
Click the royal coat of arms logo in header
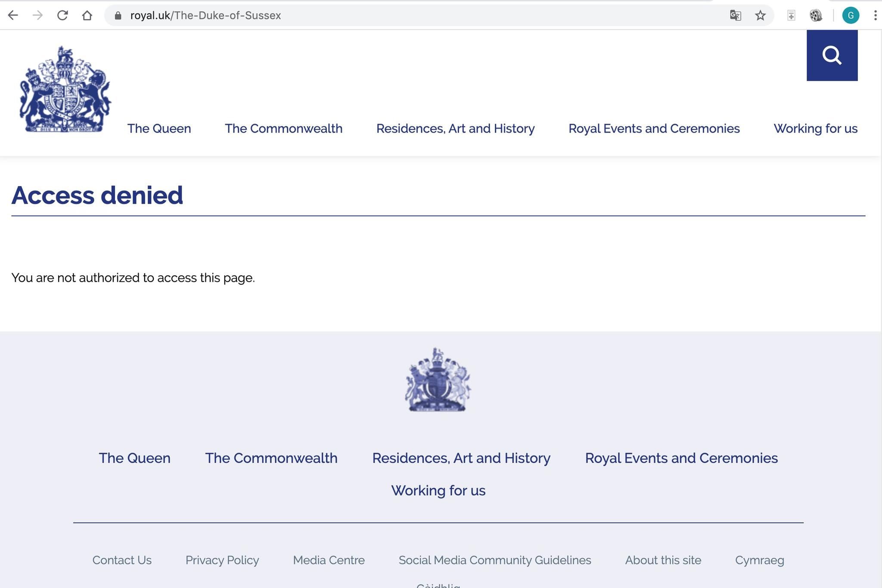pos(65,90)
